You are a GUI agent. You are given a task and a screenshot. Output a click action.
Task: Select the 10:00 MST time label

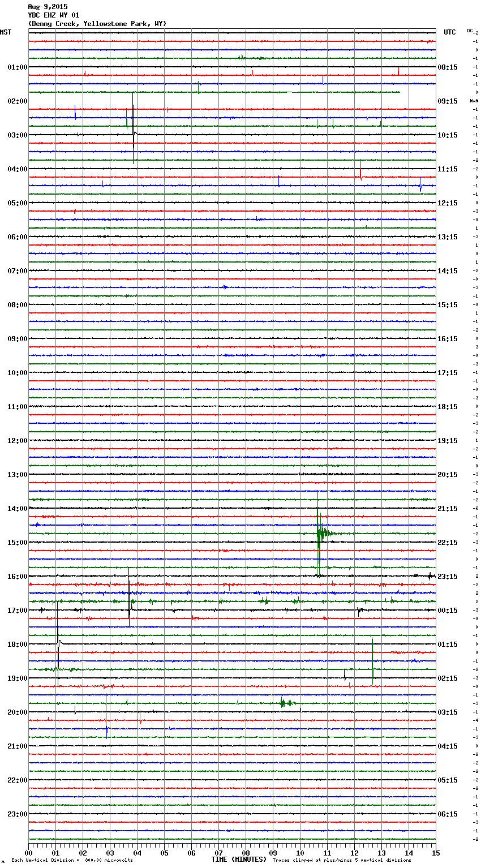point(18,373)
